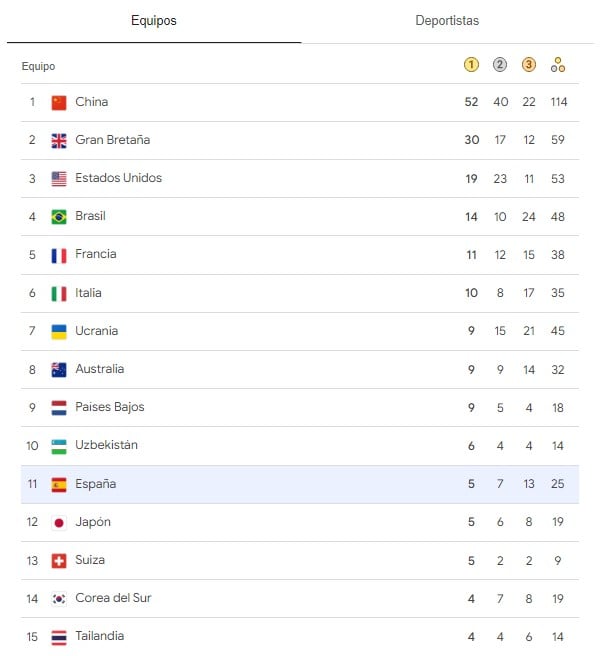Click the Uzbekistán team name
This screenshot has width=606, height=656.
(x=106, y=445)
